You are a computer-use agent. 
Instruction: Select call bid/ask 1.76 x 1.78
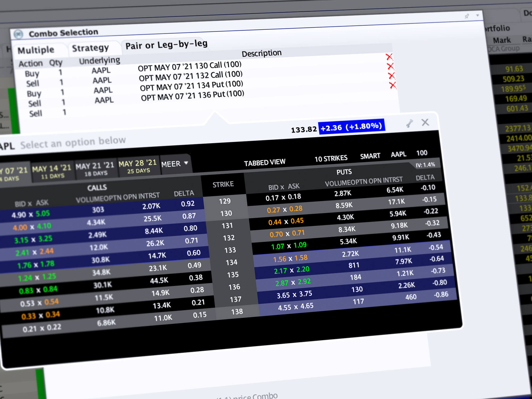36,265
